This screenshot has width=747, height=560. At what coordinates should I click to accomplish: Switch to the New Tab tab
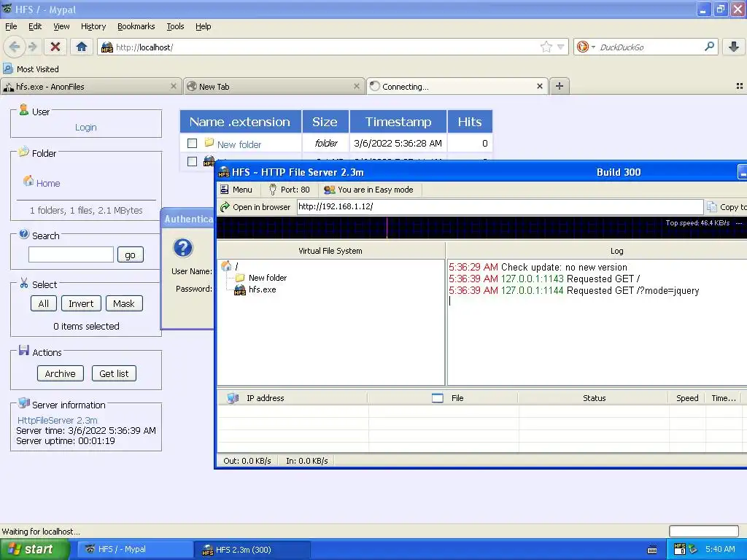coord(274,86)
